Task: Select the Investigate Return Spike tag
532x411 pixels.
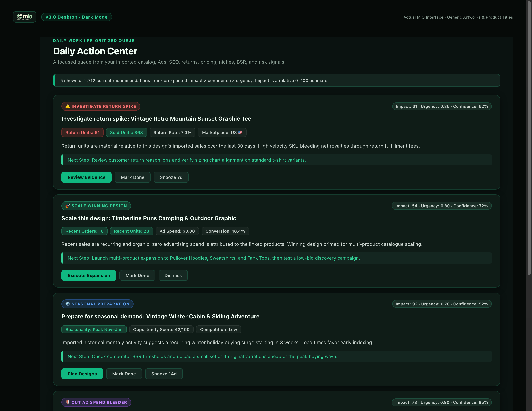Action: [101, 106]
